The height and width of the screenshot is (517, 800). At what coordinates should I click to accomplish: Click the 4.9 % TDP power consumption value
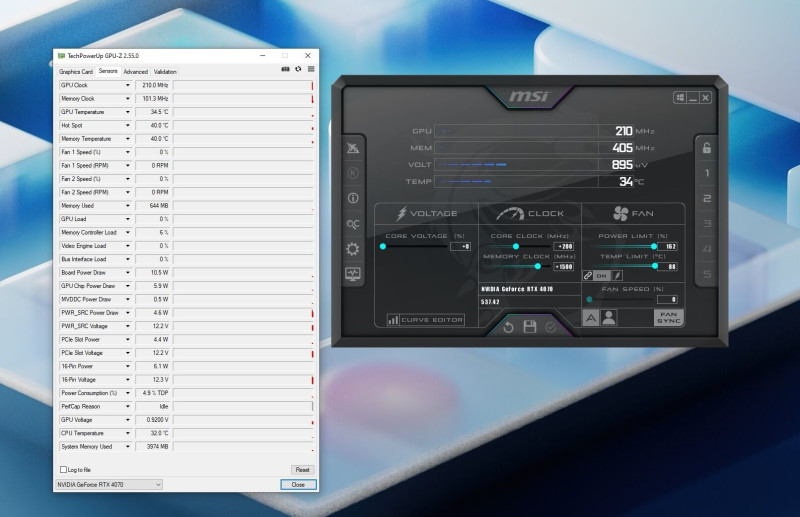[153, 393]
